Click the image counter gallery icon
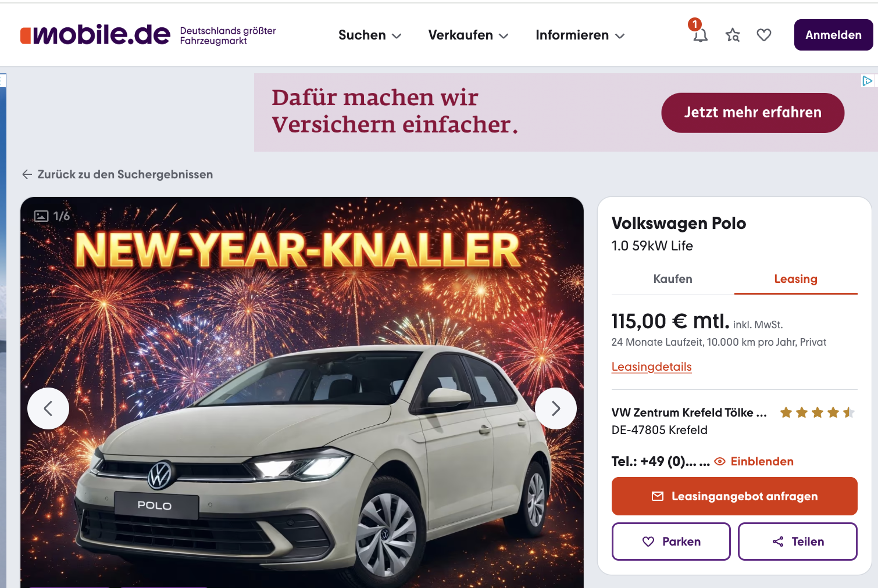Screen dimensions: 878x588 point(41,216)
